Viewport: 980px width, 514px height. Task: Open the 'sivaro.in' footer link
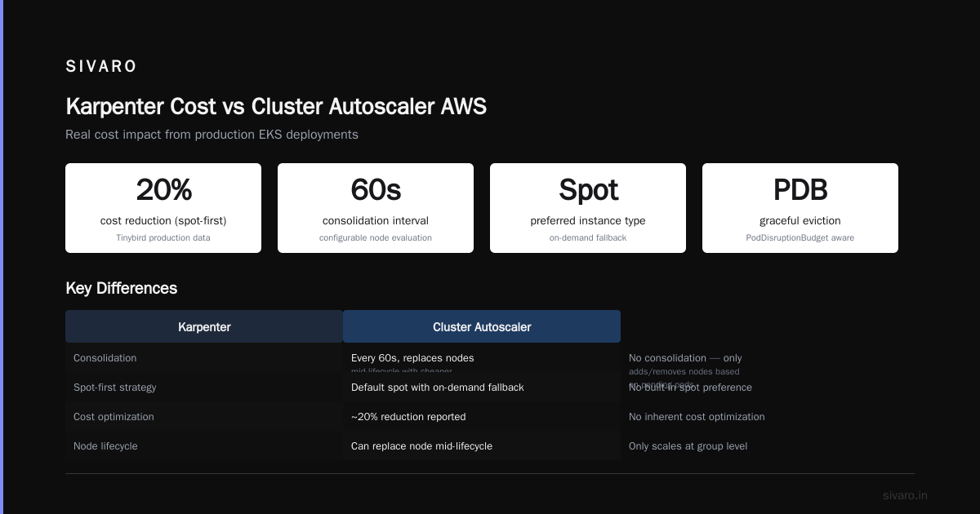905,495
